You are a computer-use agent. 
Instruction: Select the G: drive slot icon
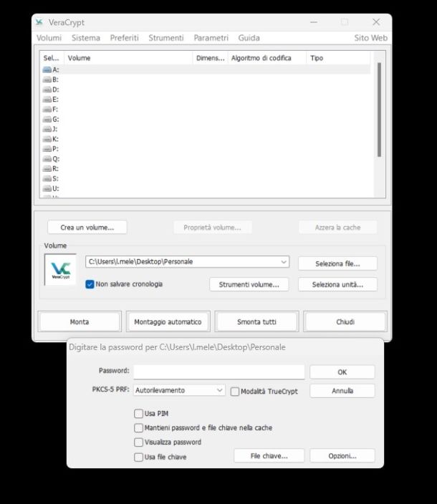47,120
